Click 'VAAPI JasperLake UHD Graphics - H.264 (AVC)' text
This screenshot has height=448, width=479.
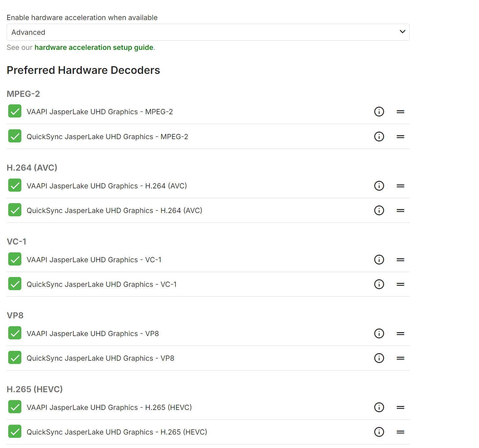point(107,186)
